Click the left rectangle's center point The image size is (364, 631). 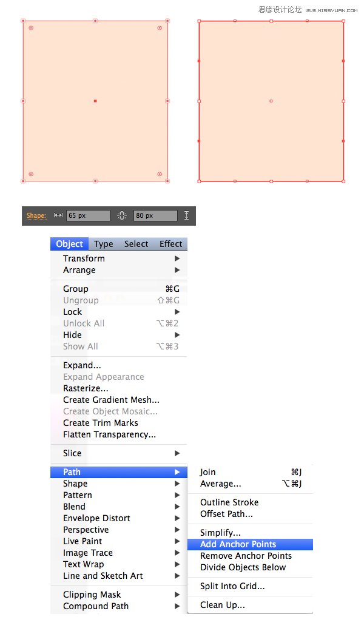[x=95, y=101]
